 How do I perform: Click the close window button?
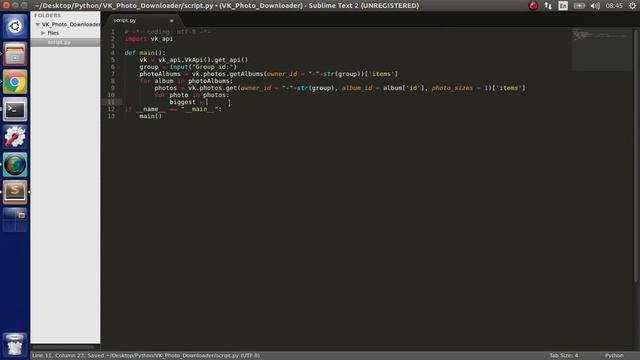click(6, 5)
